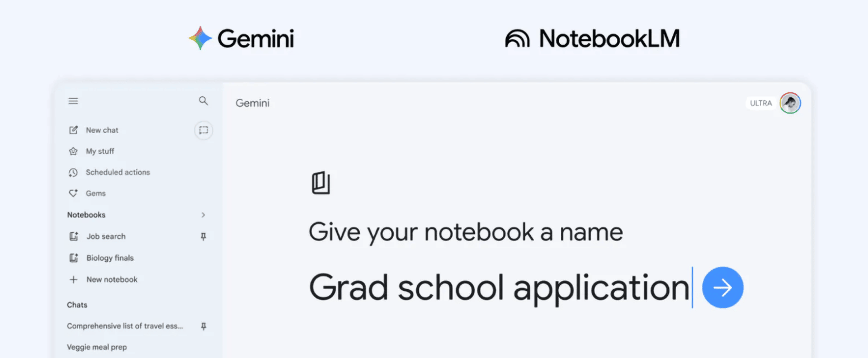The image size is (868, 358).
Task: Click the notebook book icon
Action: [321, 183]
